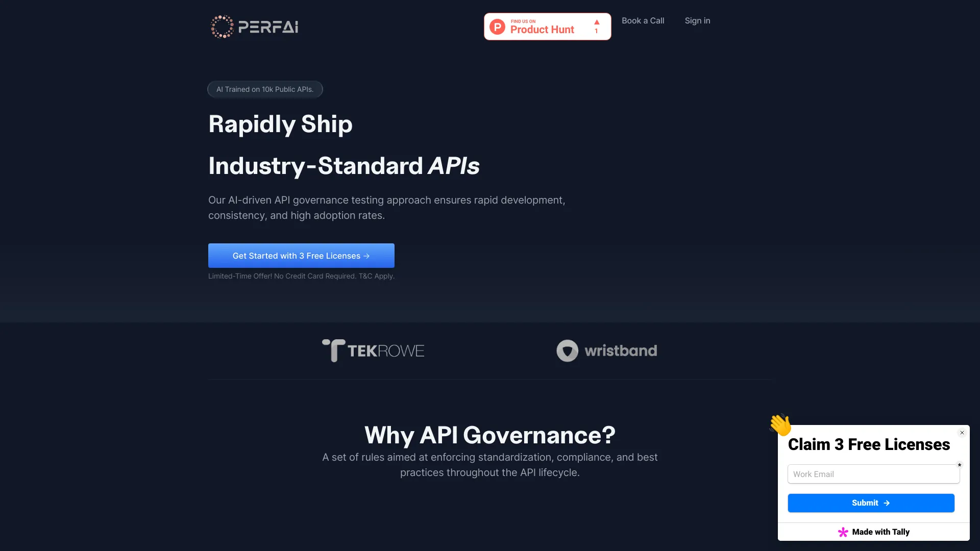980x551 pixels.
Task: Open the Sign in menu
Action: [x=697, y=20]
